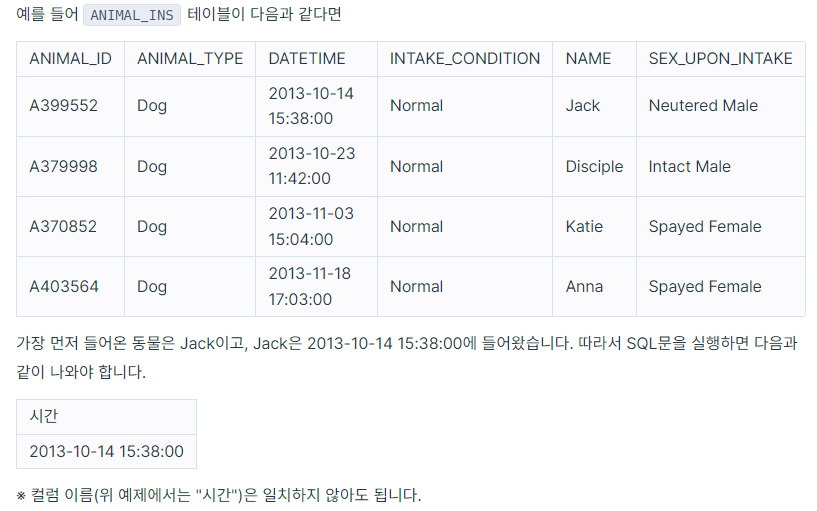This screenshot has width=817, height=511.
Task: Click the INTAKE_CONDITION column header
Action: pos(465,59)
